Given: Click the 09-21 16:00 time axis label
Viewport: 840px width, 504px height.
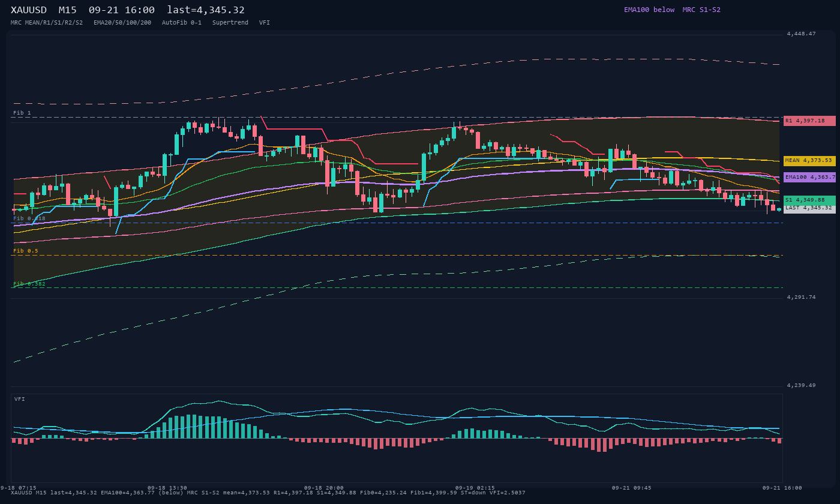Looking at the screenshot, I should point(782,488).
